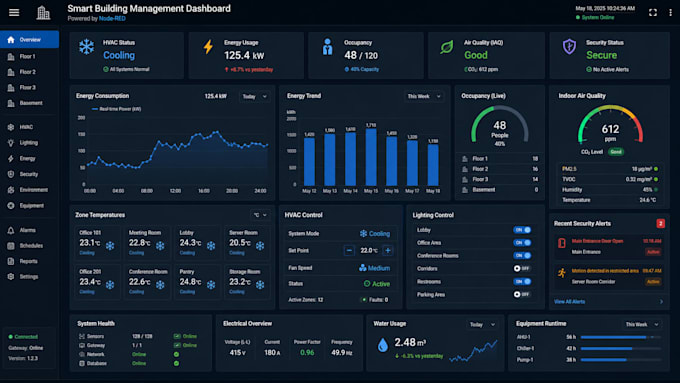Click the Office 101 snowflake icon
Screen dimensions: 680x383
[x=110, y=246]
